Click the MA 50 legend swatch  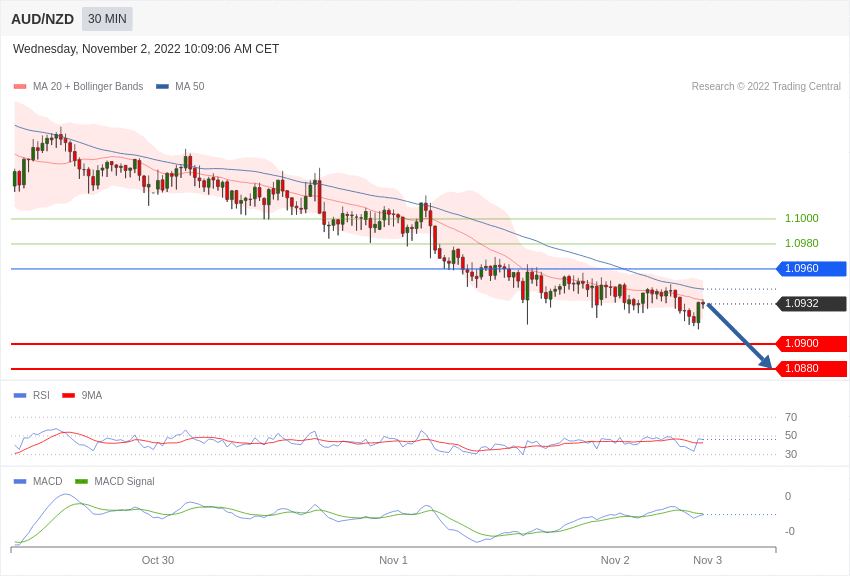pyautogui.click(x=163, y=86)
